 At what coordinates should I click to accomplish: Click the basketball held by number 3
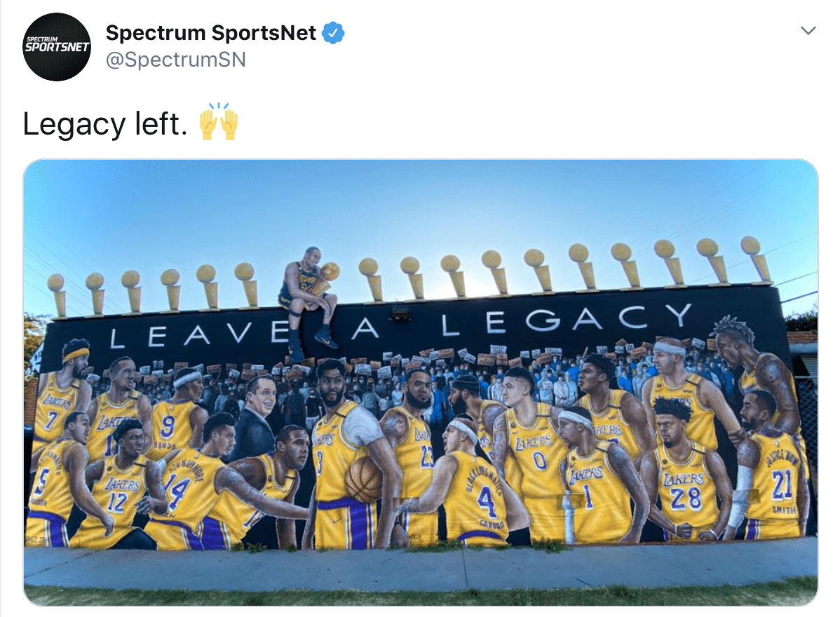(363, 480)
